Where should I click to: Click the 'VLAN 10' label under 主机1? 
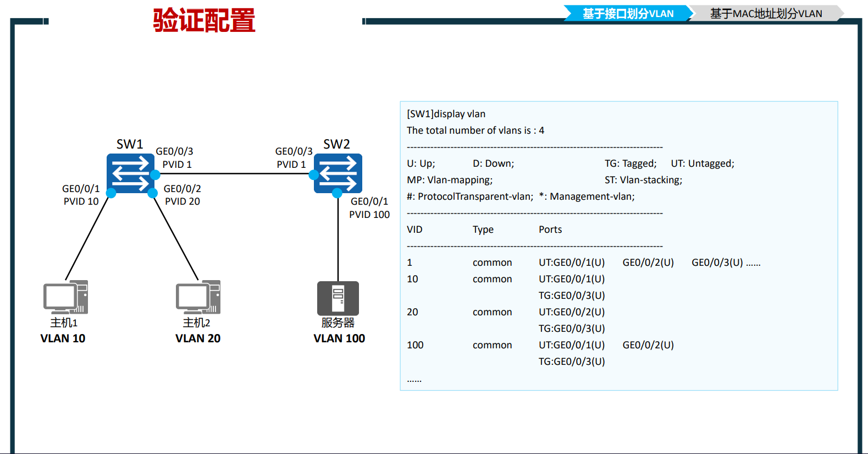[x=63, y=338]
